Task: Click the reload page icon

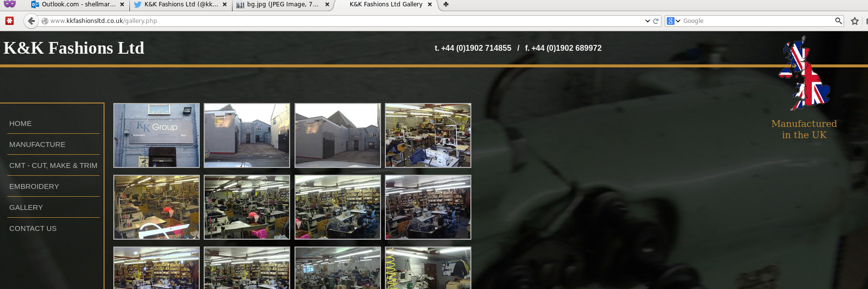Action: 656,21
